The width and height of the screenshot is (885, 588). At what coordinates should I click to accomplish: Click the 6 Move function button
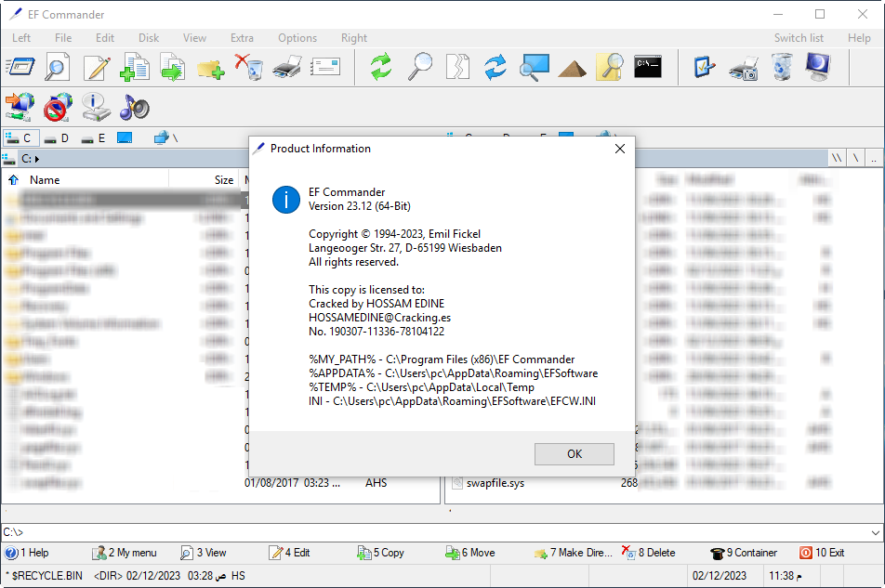click(470, 553)
